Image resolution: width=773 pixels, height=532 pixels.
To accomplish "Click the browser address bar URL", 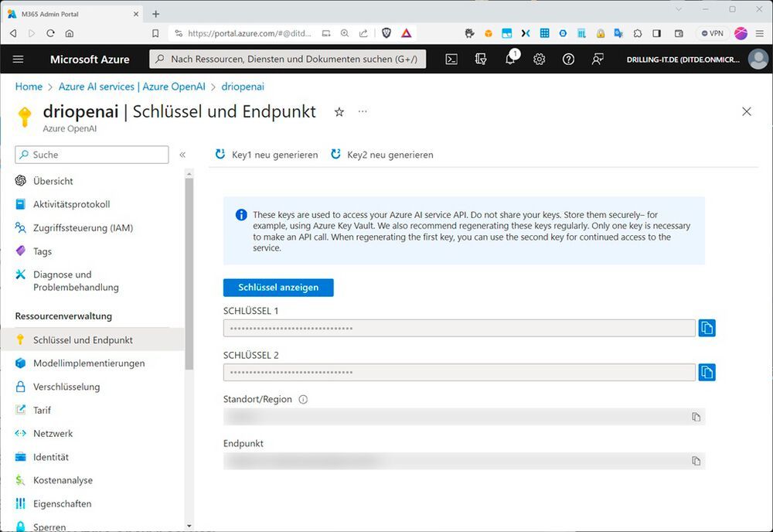I will point(250,33).
